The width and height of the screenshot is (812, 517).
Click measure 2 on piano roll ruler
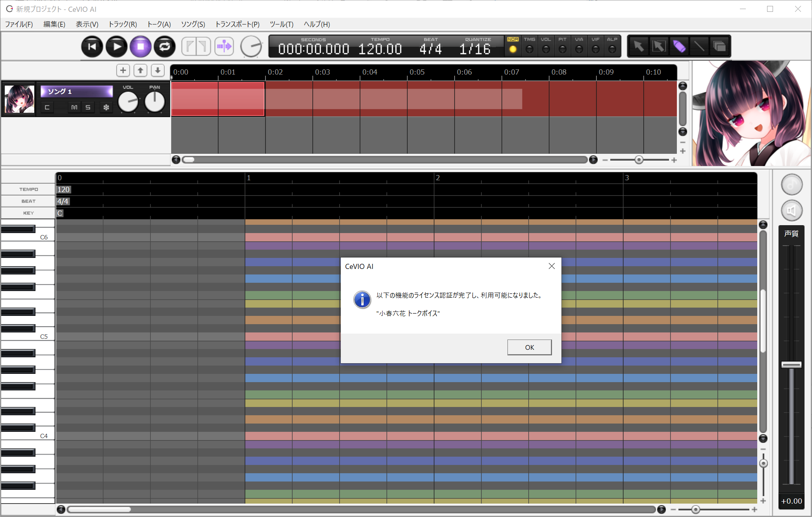click(438, 177)
